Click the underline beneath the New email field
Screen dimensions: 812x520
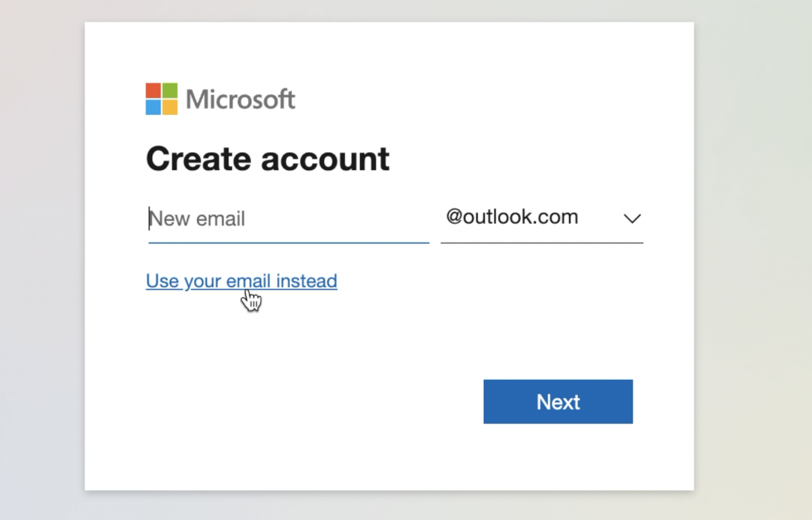289,240
